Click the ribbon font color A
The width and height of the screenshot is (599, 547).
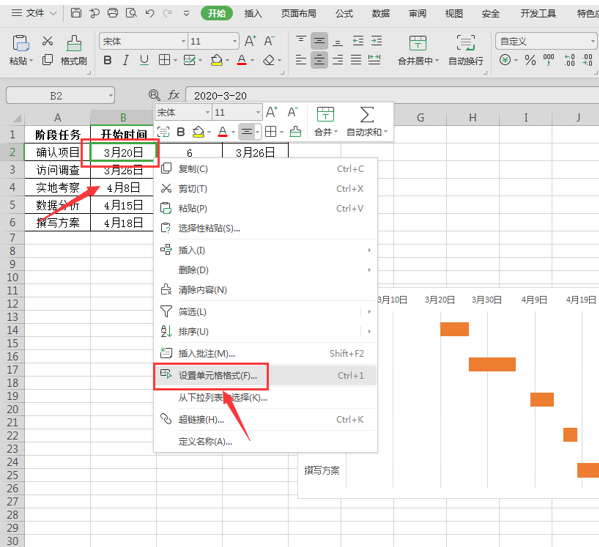[242, 60]
